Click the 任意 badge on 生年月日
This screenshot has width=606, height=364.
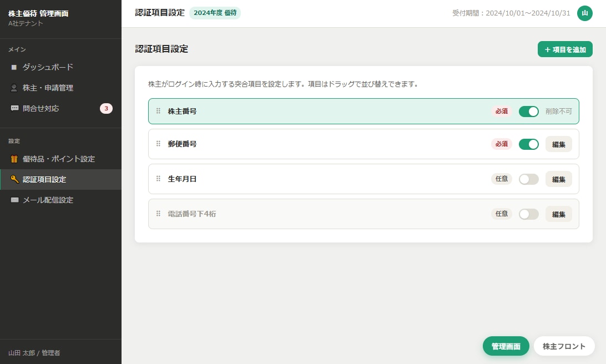[501, 179]
